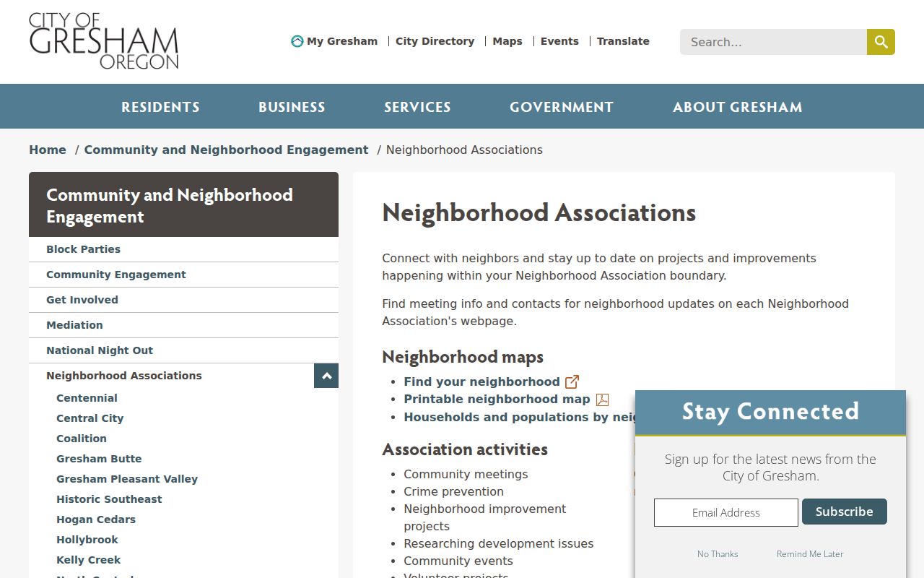This screenshot has height=578, width=924.
Task: Open the Find your neighborhood link
Action: 481,381
